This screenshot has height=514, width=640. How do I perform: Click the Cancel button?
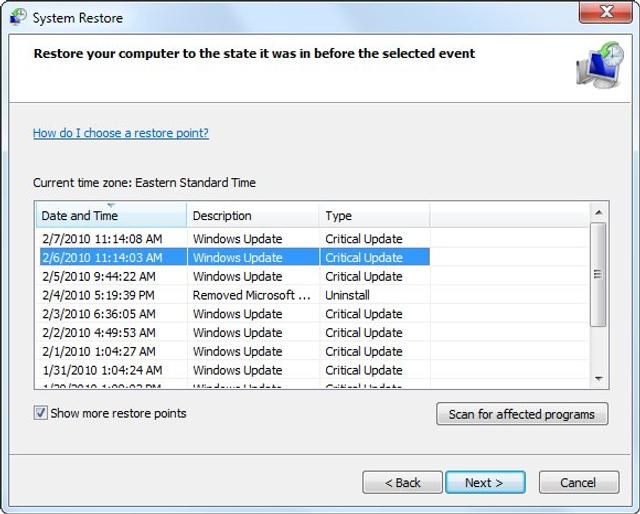click(x=578, y=483)
